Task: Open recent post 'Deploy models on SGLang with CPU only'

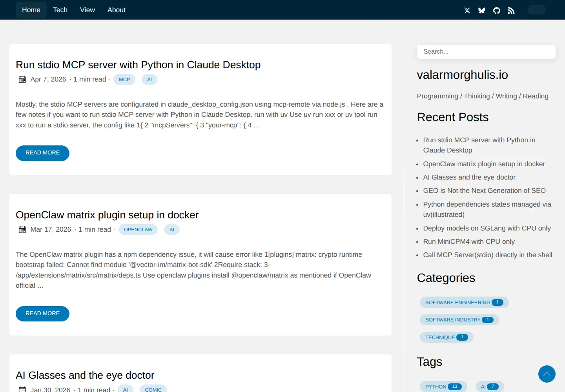Action: tap(487, 228)
